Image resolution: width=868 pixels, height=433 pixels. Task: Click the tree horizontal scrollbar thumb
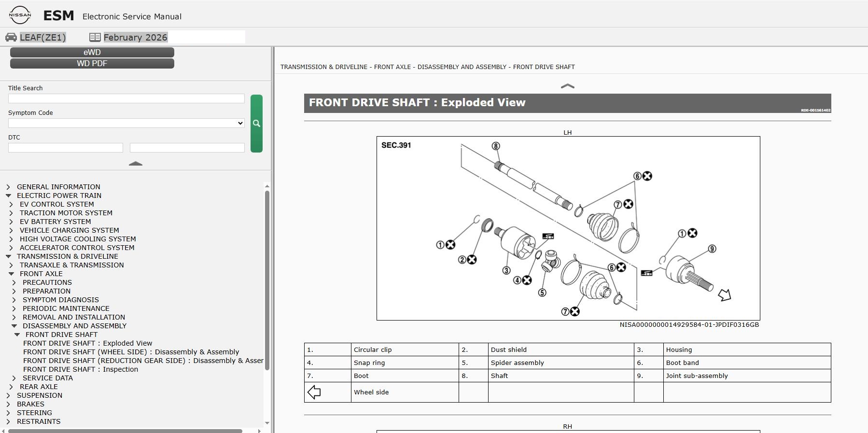click(125, 431)
